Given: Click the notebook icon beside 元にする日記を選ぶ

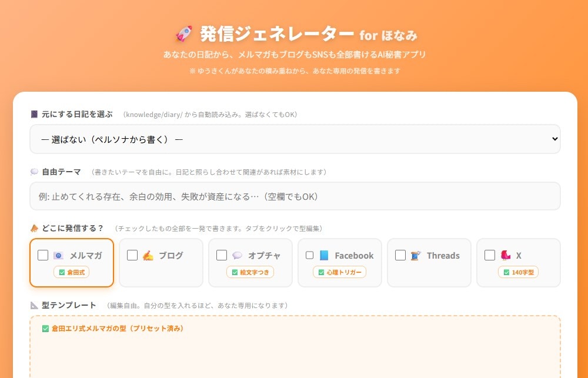Looking at the screenshot, I should (34, 114).
